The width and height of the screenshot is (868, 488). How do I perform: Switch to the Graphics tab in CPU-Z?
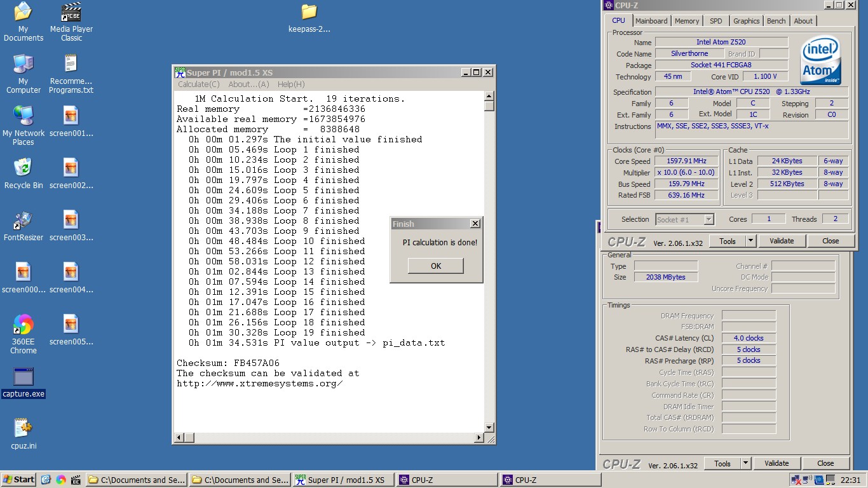click(747, 21)
